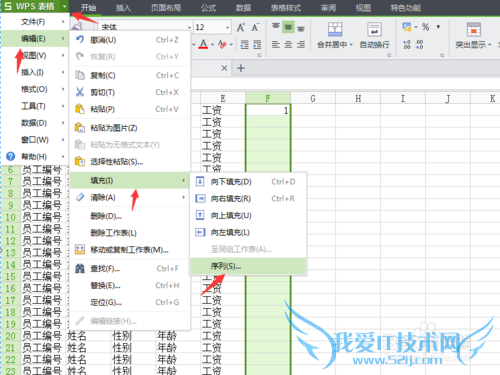Align text to bottom icon
This screenshot has height=375, width=500.
[301, 28]
